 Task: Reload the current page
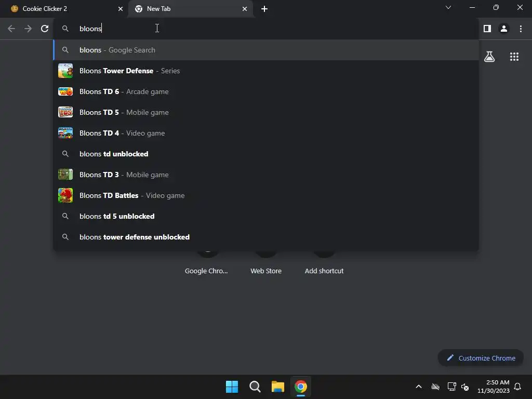[45, 29]
